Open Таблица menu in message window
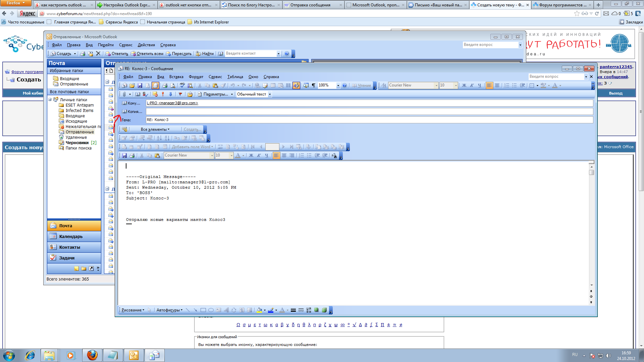This screenshot has height=362, width=644. pyautogui.click(x=235, y=77)
